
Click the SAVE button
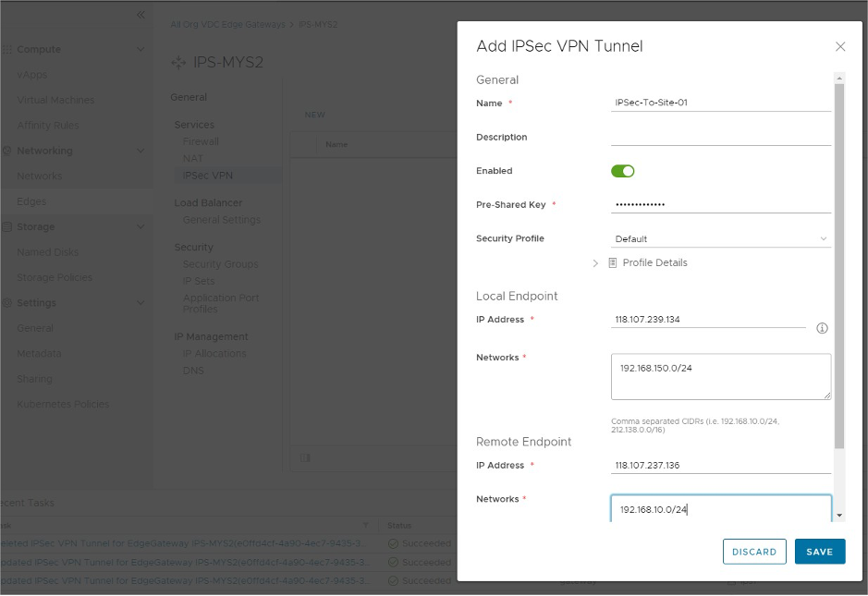[x=820, y=552]
